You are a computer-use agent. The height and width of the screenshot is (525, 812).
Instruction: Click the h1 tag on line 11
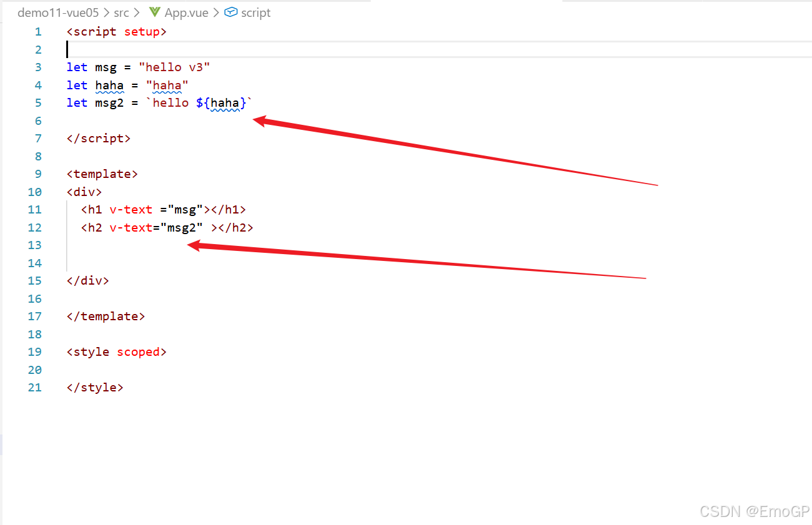[x=95, y=210]
